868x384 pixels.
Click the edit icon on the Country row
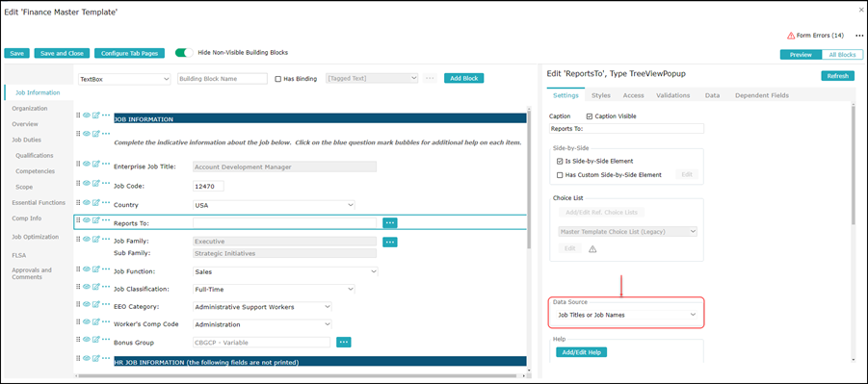click(95, 201)
